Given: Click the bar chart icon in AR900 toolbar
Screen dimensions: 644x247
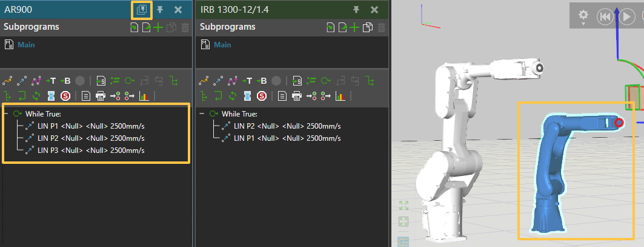Looking at the screenshot, I should click(x=144, y=96).
